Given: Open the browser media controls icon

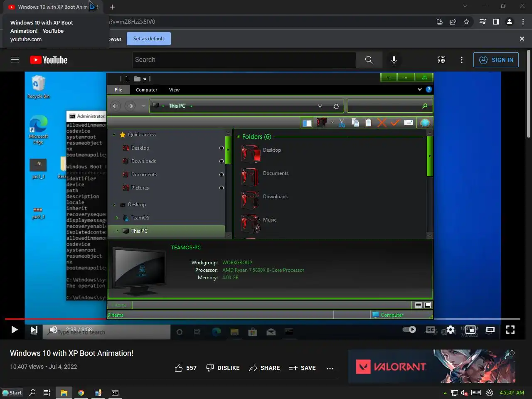Looking at the screenshot, I should click(x=483, y=22).
